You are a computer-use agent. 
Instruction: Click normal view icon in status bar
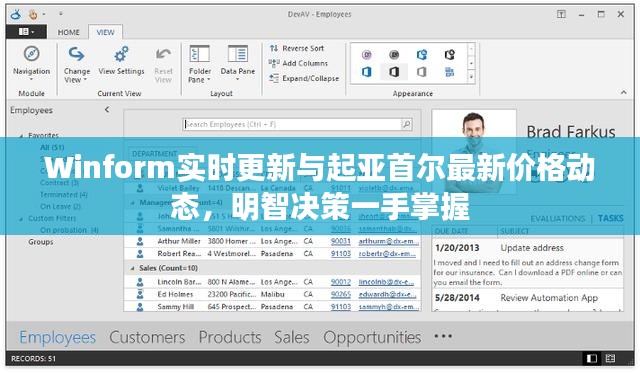591,359
